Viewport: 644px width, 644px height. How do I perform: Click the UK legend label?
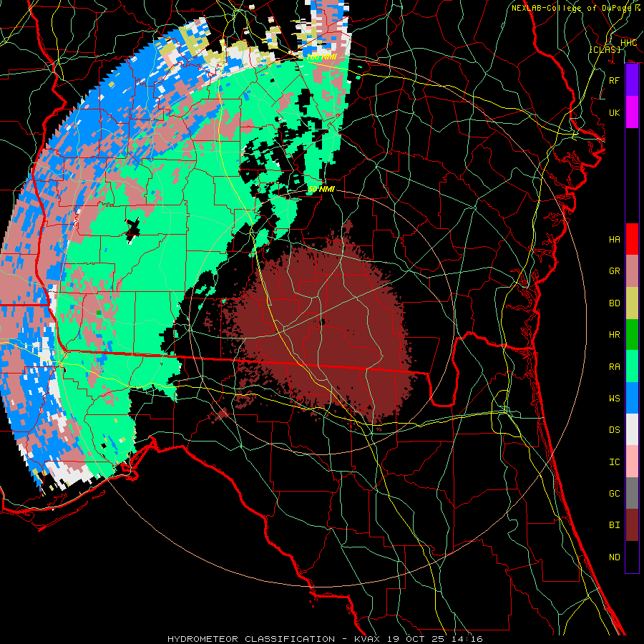point(615,113)
